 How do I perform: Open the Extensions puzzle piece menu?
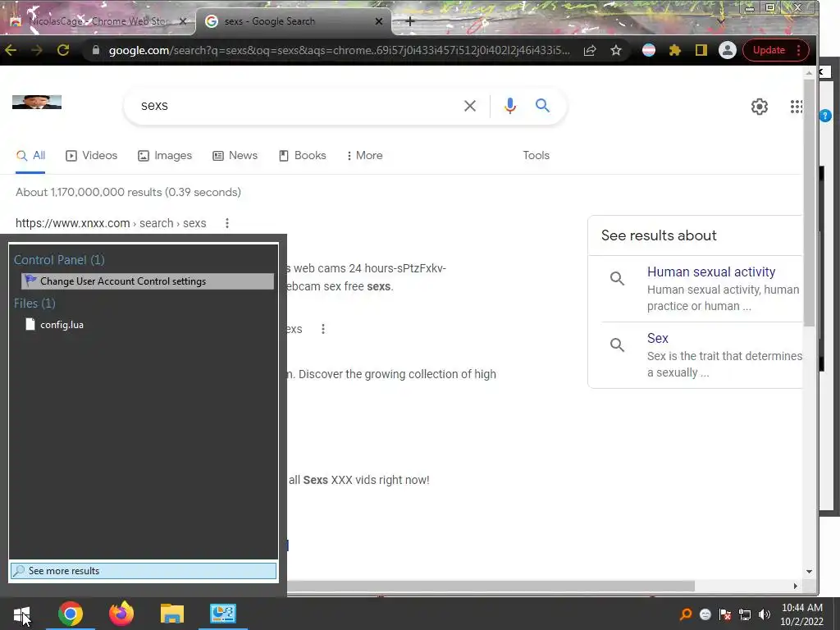[675, 50]
